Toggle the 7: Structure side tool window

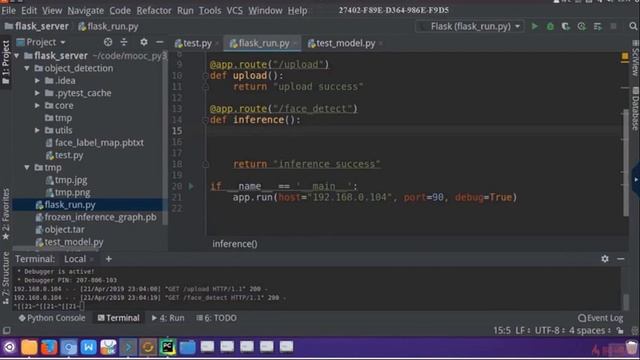6,278
